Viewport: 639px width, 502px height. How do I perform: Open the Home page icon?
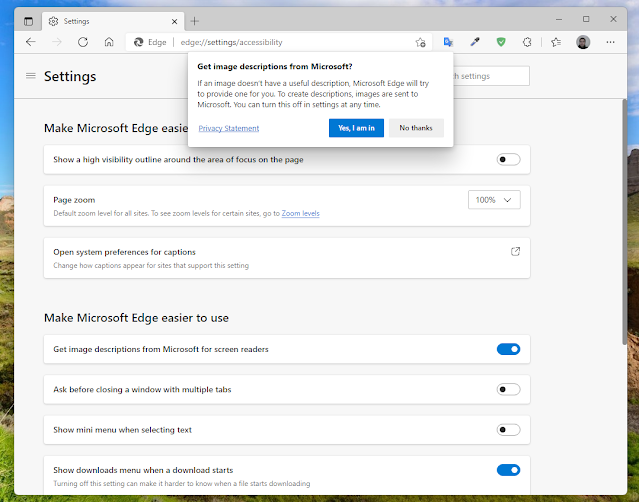(109, 42)
